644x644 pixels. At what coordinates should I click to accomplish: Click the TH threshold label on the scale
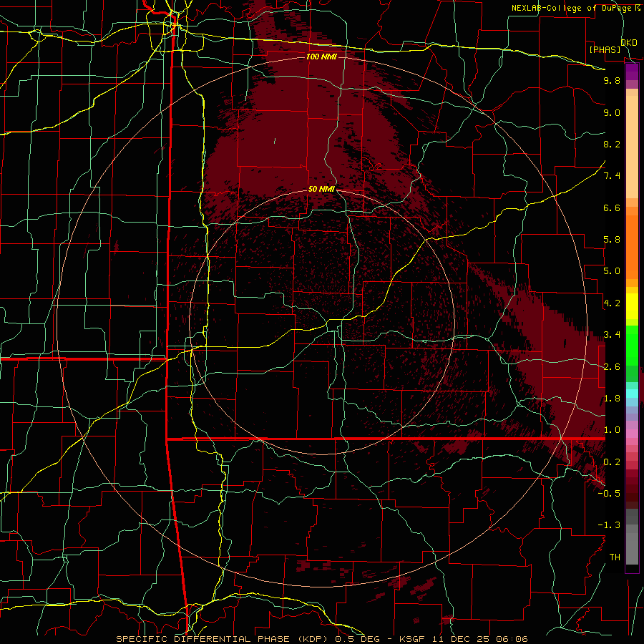click(615, 557)
